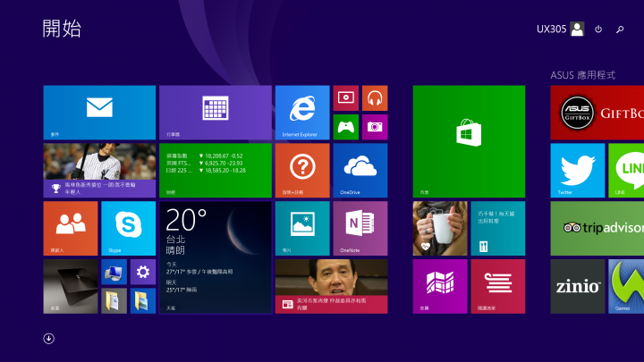This screenshot has height=362, width=644.
Task: Select the ASUS 應用程式 group heading
Action: pyautogui.click(x=583, y=75)
